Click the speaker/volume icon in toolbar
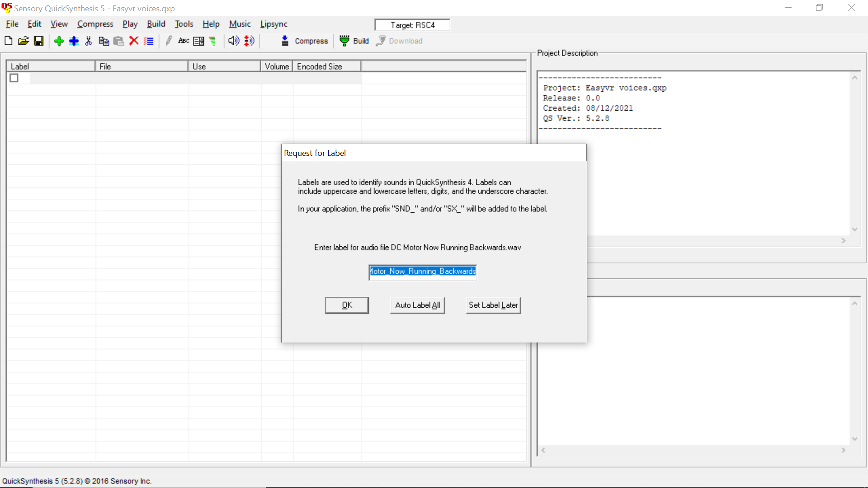Viewport: 868px width, 488px height. click(x=234, y=41)
